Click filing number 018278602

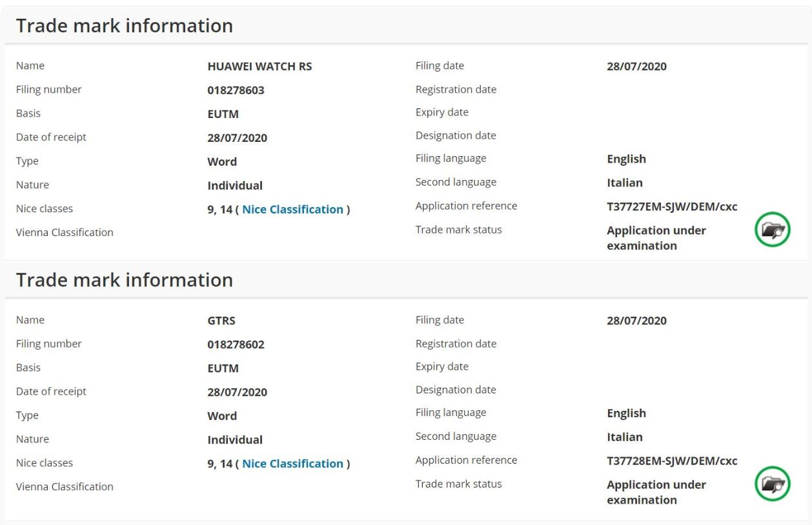point(236,344)
